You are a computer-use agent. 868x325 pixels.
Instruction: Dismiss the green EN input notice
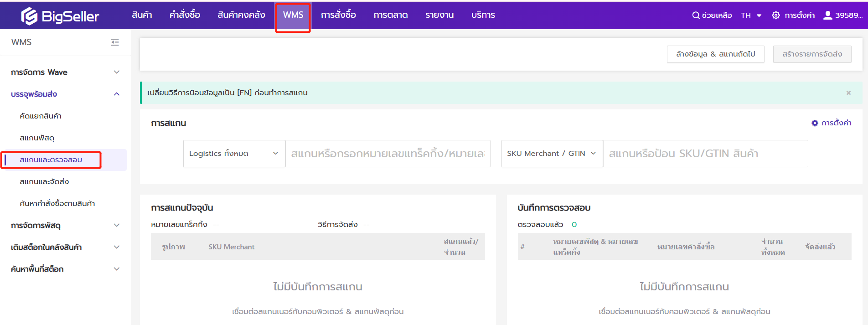[848, 93]
